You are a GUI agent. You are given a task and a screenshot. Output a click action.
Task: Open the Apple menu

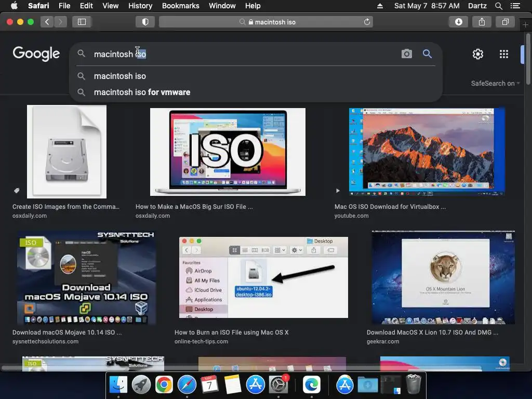(x=14, y=6)
